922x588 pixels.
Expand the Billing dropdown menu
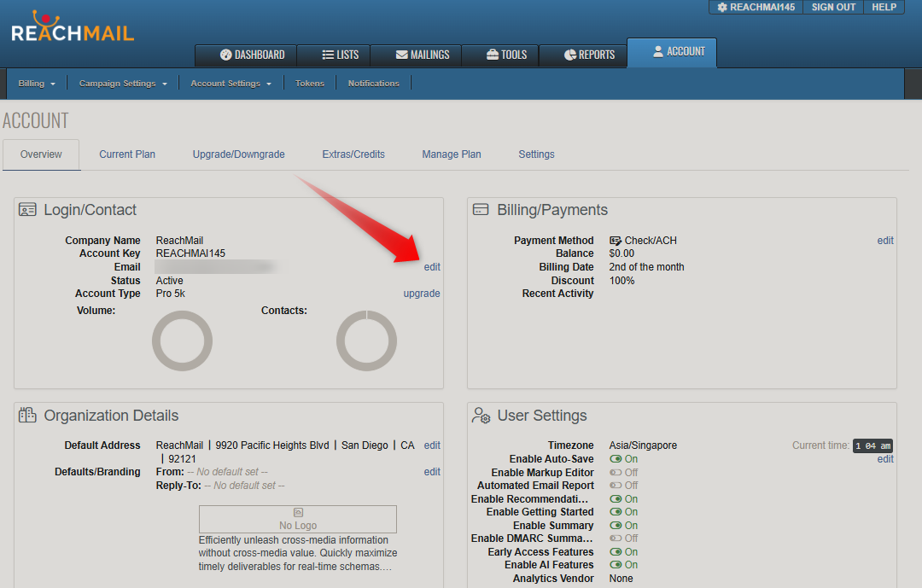37,84
